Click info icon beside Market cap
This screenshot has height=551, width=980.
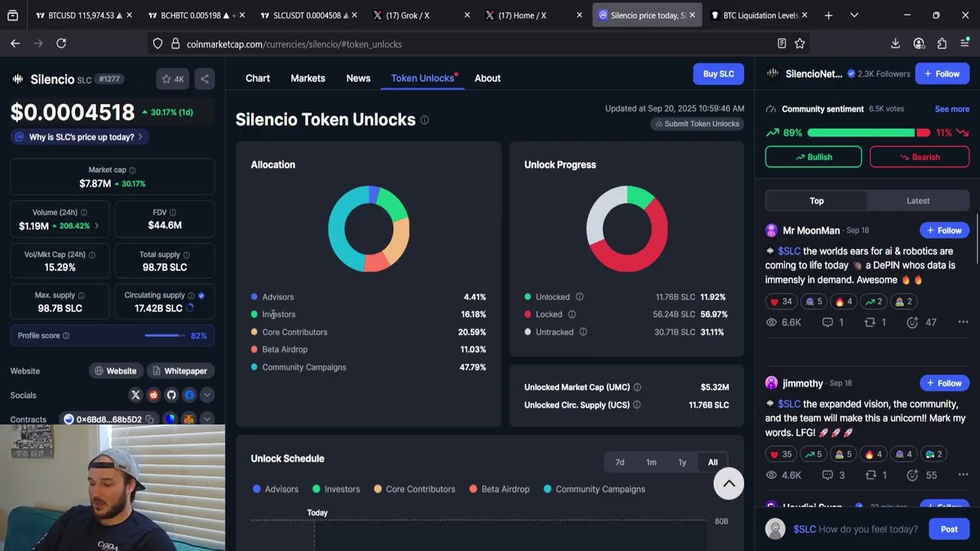132,170
